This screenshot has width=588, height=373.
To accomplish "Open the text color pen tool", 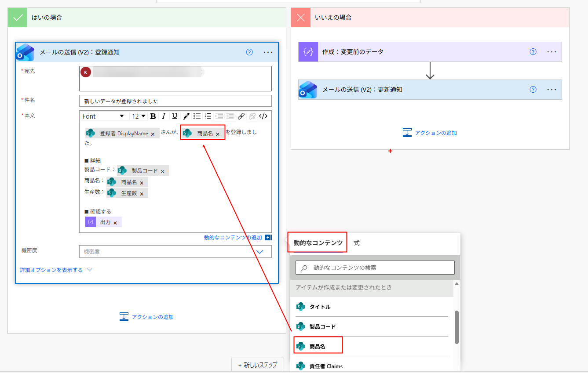I will click(x=186, y=116).
